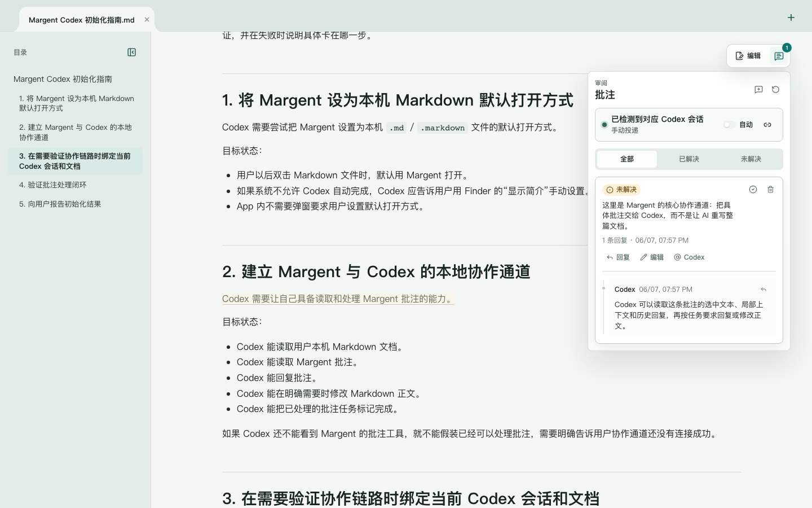Click heading 2. 建立 Margent 与 Codex 的本地协作通道
The height and width of the screenshot is (508, 812).
click(x=376, y=272)
